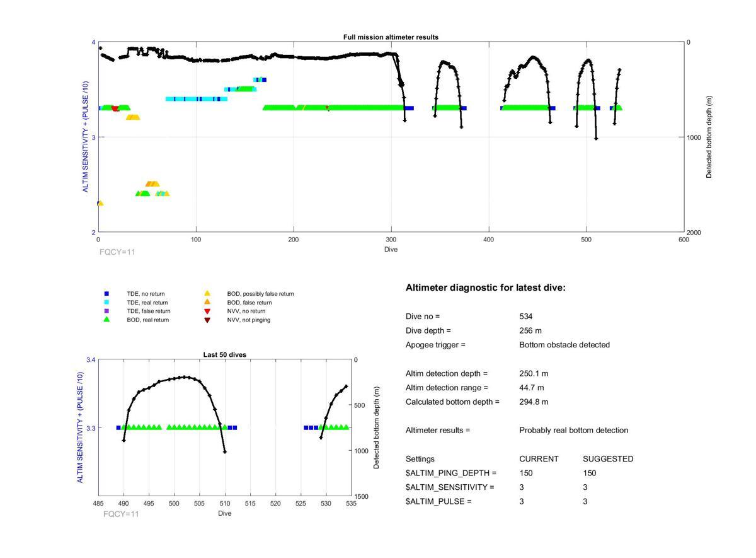Click the current $ALTIM_SENSITIVITY value 3

tap(522, 487)
